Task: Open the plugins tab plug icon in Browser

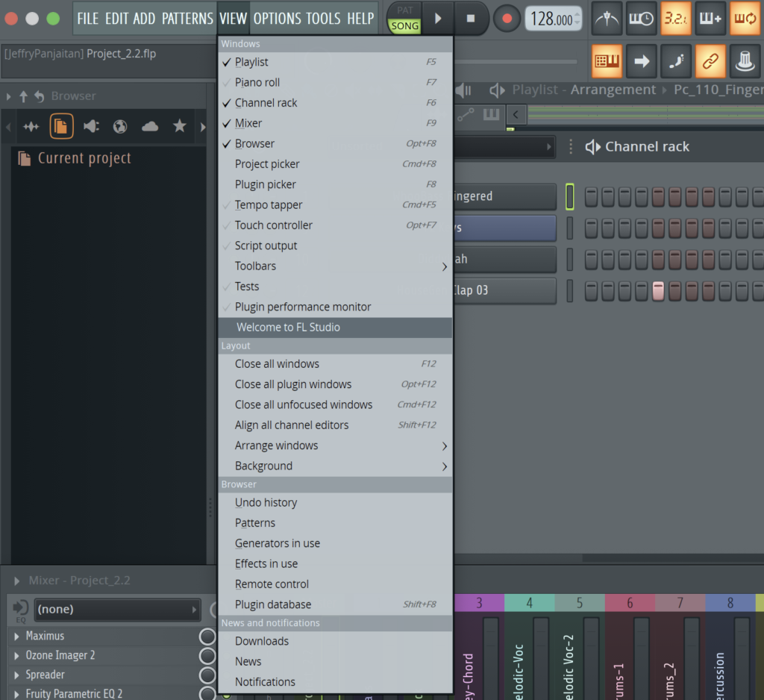Action: coord(91,126)
